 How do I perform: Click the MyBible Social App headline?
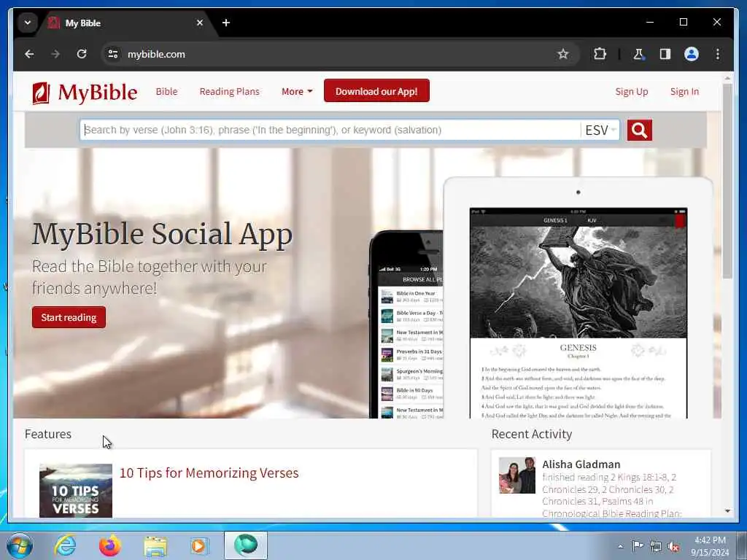(162, 234)
